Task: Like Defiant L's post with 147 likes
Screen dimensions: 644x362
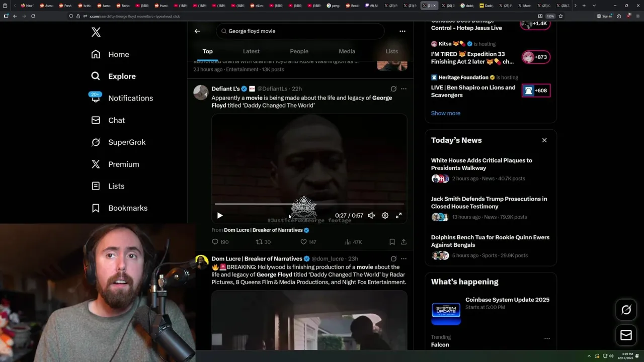Action: coord(308,242)
